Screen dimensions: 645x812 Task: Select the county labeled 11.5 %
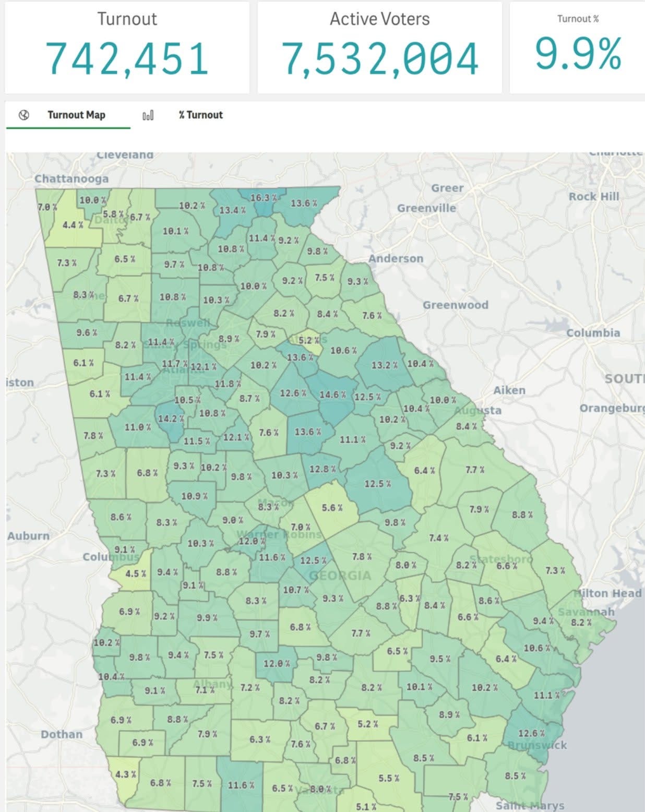(197, 441)
